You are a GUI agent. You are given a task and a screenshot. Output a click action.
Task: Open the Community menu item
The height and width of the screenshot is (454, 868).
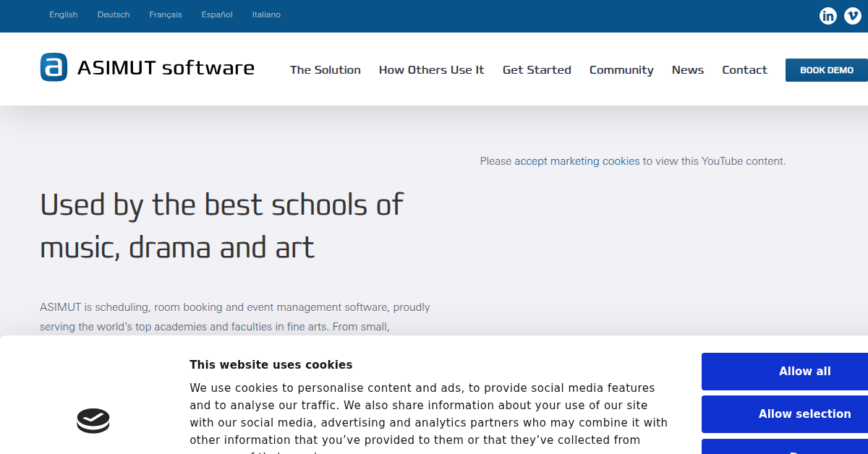[621, 70]
